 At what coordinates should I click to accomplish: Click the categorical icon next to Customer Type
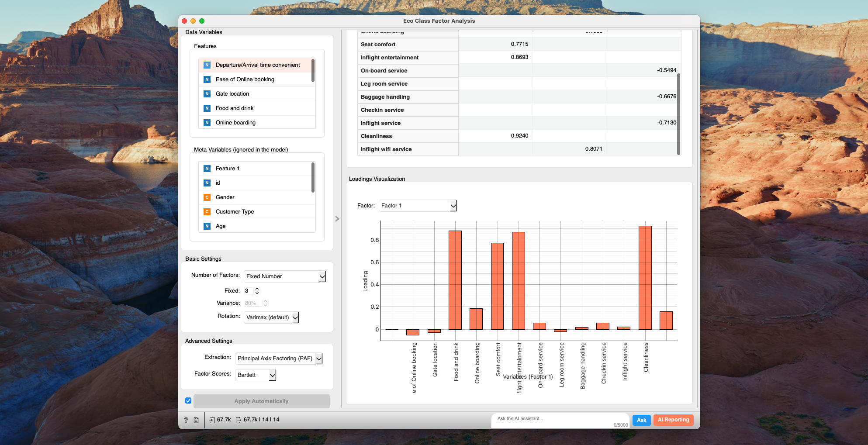(x=207, y=212)
